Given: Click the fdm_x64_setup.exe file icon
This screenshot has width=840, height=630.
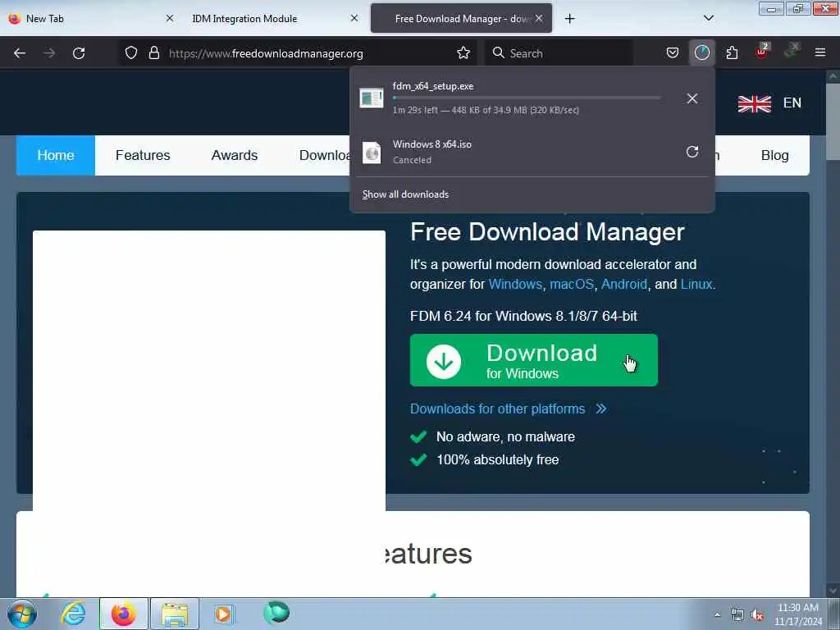Looking at the screenshot, I should pyautogui.click(x=372, y=98).
